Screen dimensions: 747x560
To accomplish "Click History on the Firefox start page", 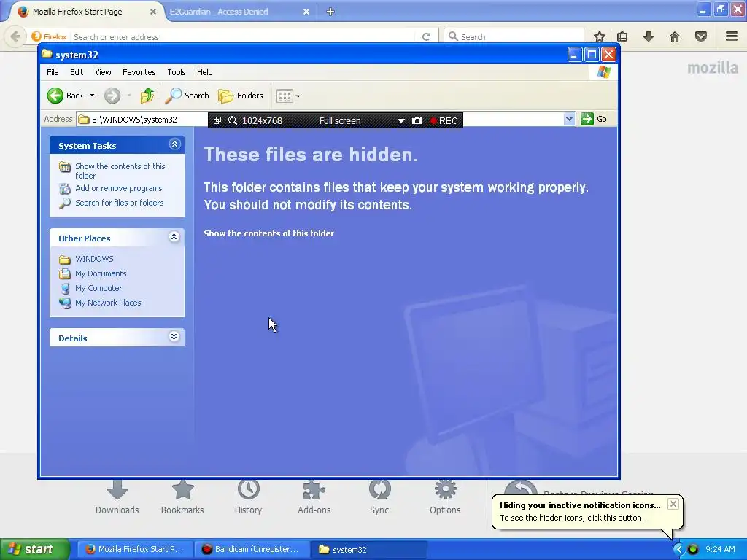I will 248,497.
